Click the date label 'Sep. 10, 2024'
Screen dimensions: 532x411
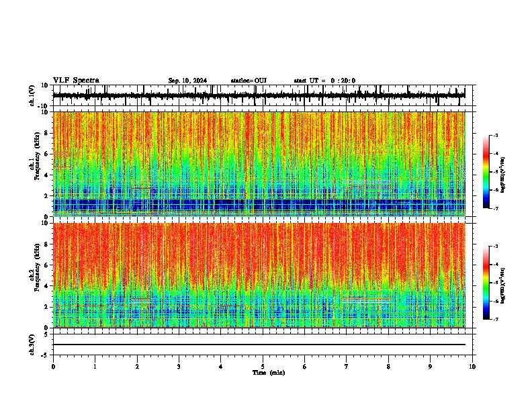point(187,81)
